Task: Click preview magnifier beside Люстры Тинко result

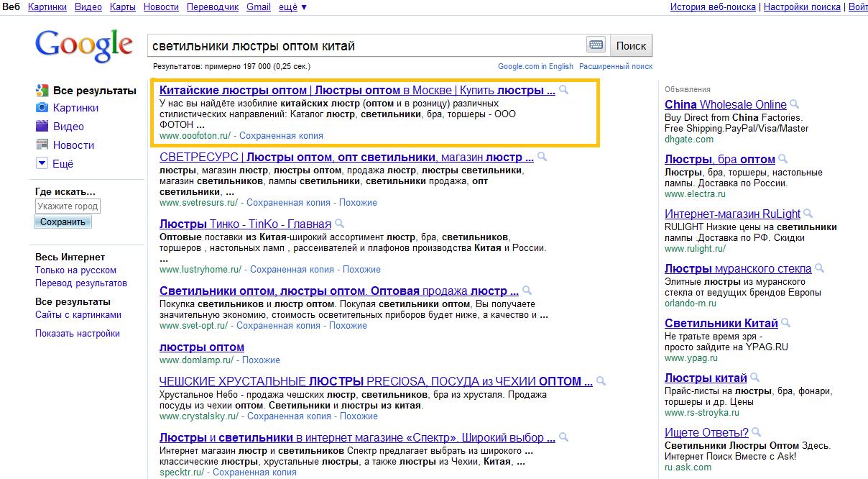Action: [x=340, y=224]
